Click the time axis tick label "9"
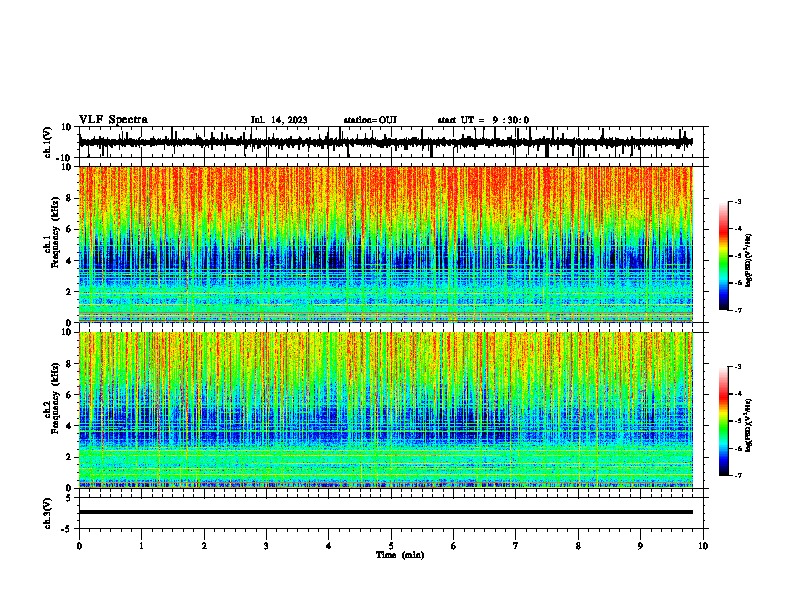This screenshot has height=612, width=792. coord(640,546)
